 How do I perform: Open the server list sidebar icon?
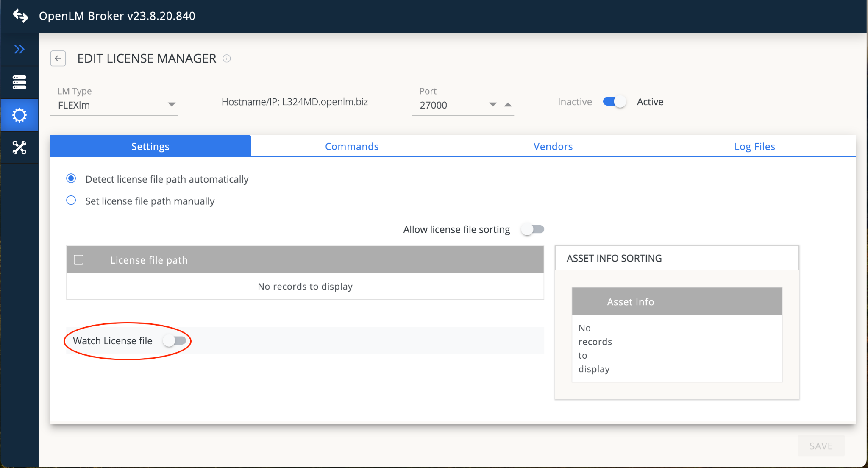coord(19,82)
